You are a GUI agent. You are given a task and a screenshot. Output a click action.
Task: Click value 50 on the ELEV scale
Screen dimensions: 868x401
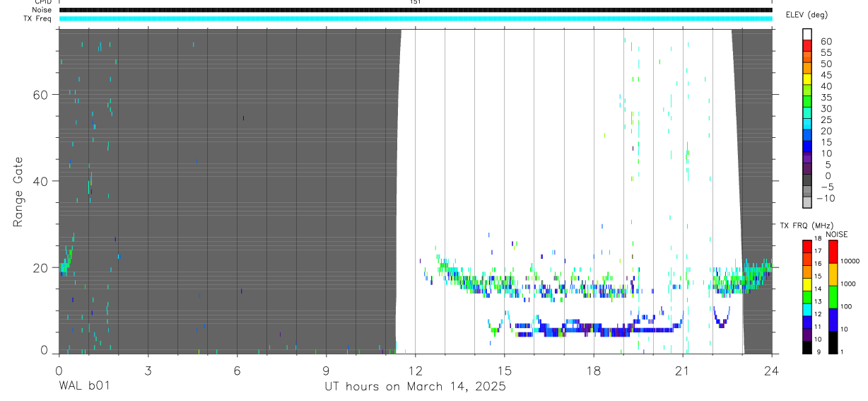coord(826,64)
